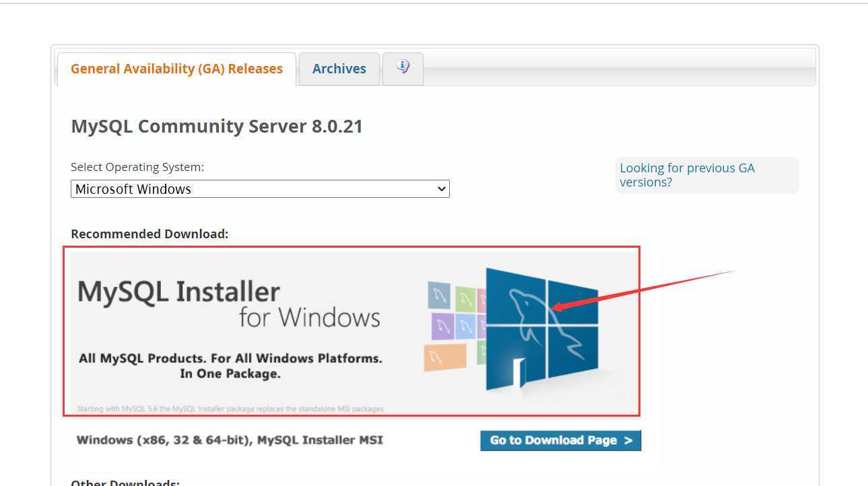Click the blue Windows dolphin logo graphic
This screenshot has width=868, height=486.
tap(542, 329)
